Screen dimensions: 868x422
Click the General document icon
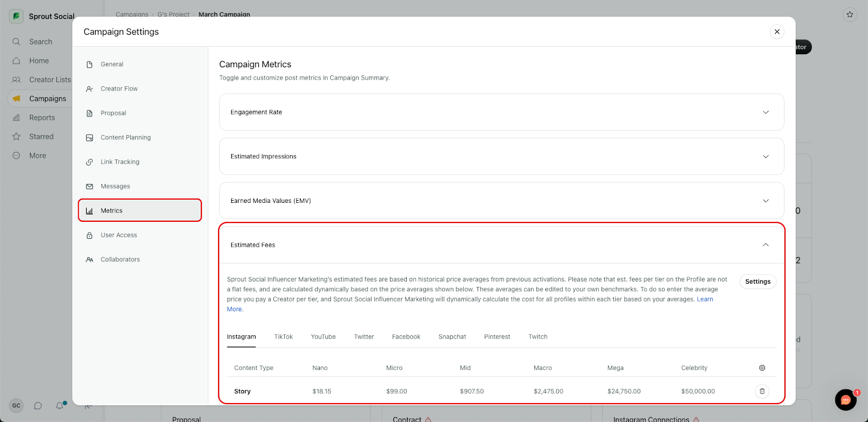click(90, 65)
